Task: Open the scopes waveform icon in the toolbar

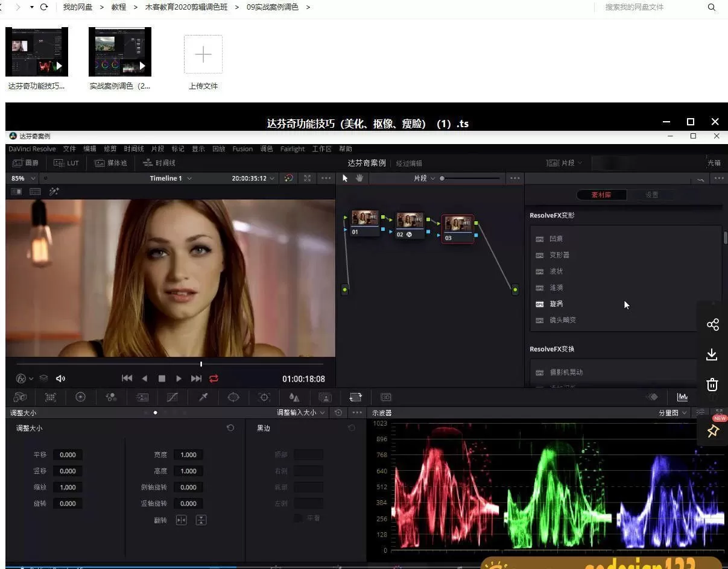Action: (x=682, y=397)
